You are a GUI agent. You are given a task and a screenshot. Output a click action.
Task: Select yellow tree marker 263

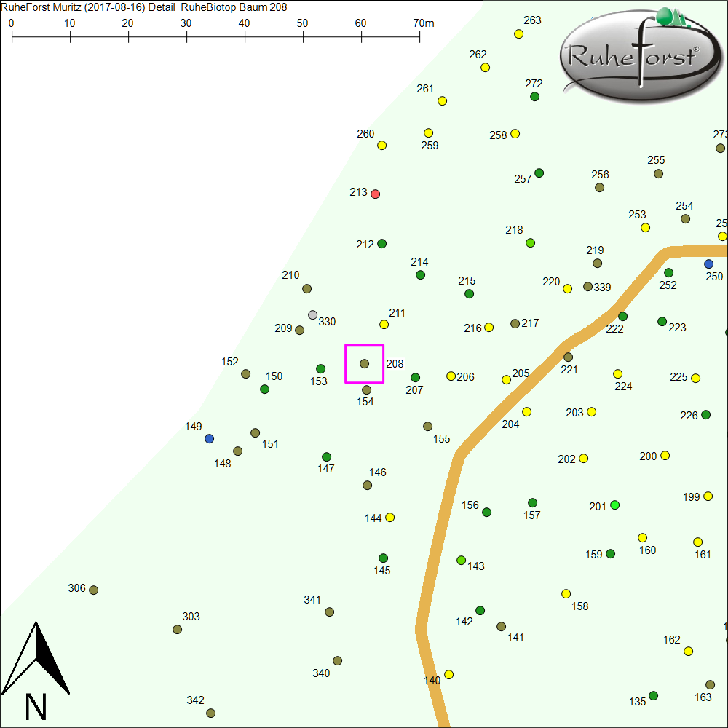tap(519, 33)
